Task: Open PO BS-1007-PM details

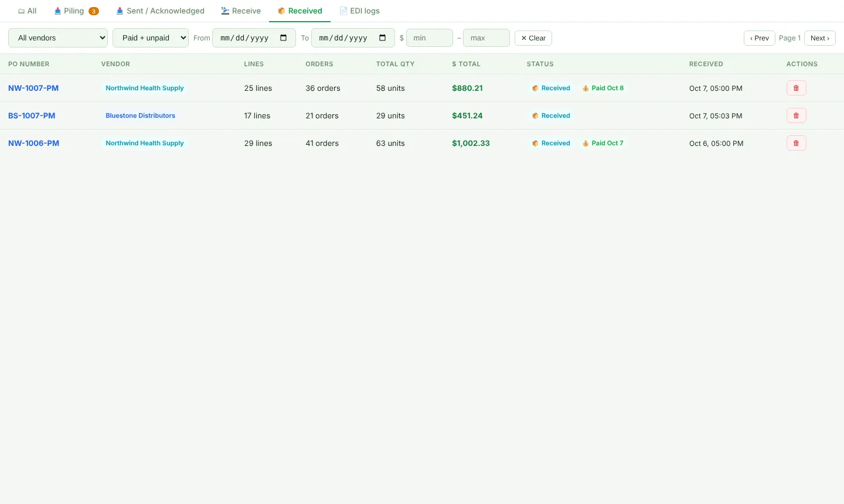Action: [32, 115]
